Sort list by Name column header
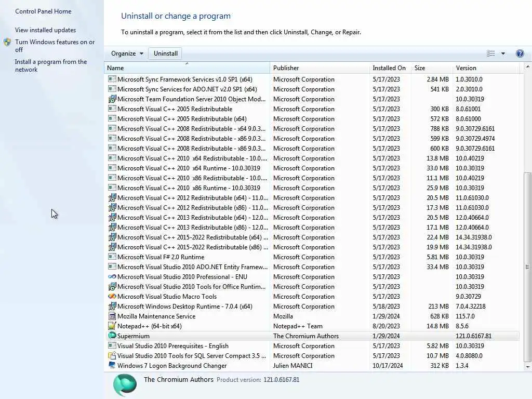This screenshot has height=399, width=532. tap(187, 68)
